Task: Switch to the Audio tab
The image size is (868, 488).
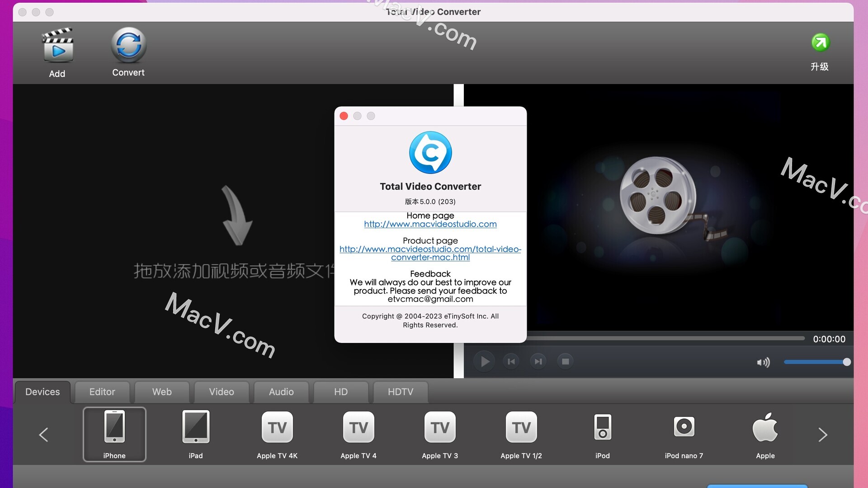Action: tap(281, 391)
